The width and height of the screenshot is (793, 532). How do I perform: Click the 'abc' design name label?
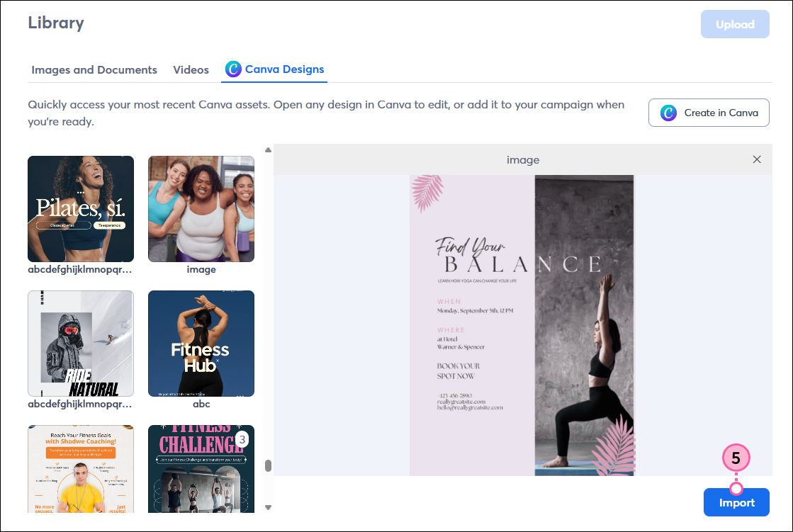point(201,404)
